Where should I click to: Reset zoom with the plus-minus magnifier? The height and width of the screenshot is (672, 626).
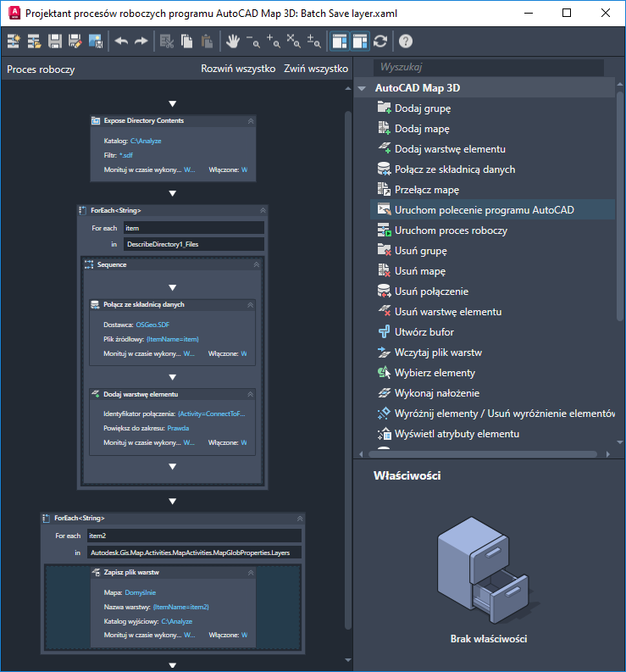[314, 42]
